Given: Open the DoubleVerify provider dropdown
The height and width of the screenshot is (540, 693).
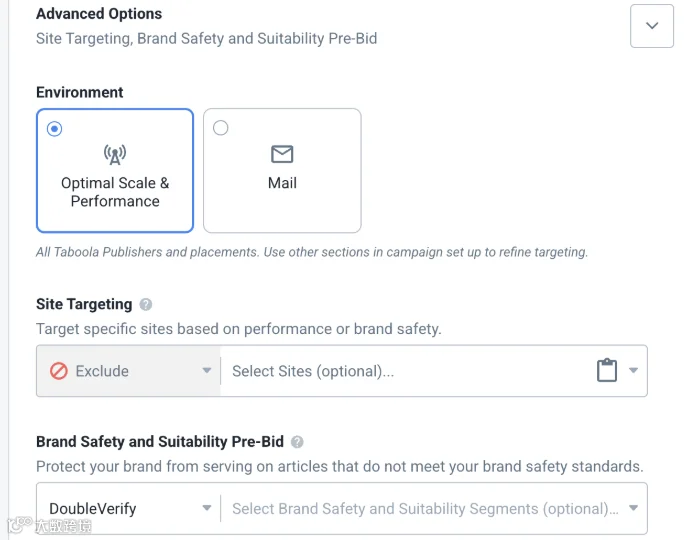Looking at the screenshot, I should (x=128, y=508).
